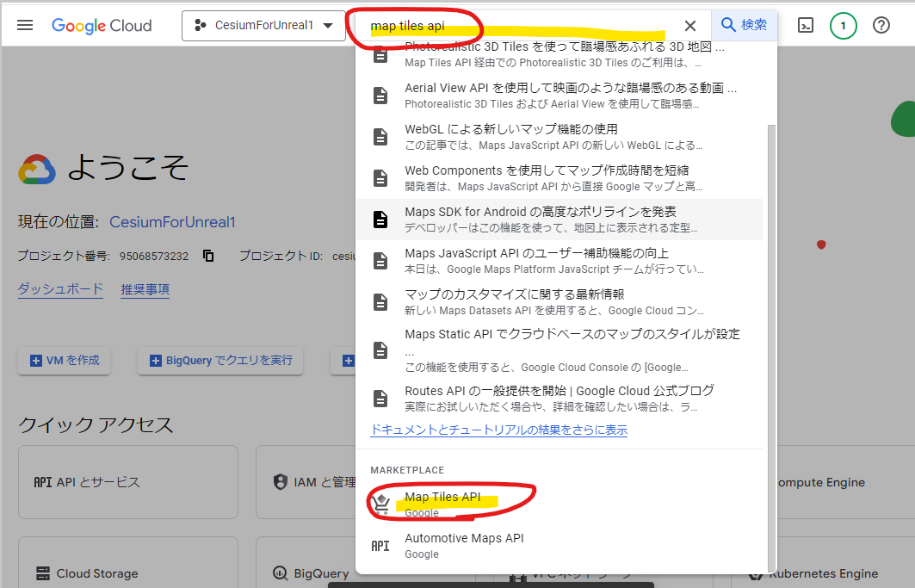
Task: Open マップのカスタマイズに関する最新情報 result
Action: coord(559,302)
